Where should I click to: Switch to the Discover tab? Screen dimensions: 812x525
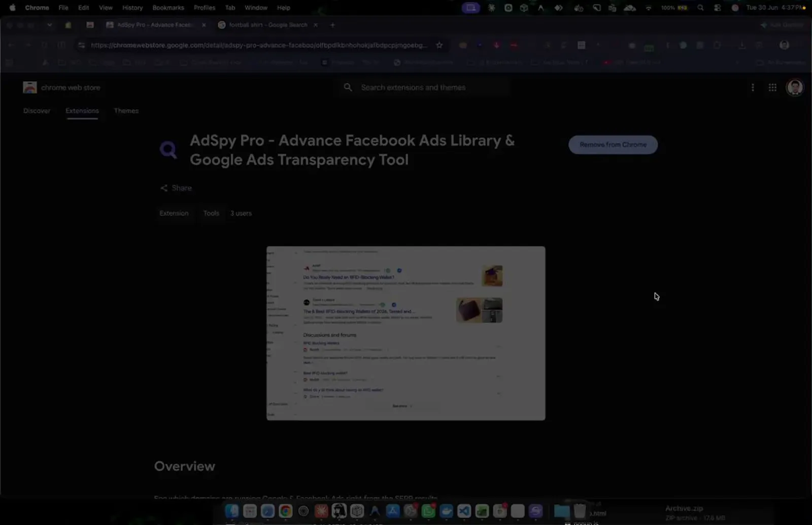coord(37,111)
